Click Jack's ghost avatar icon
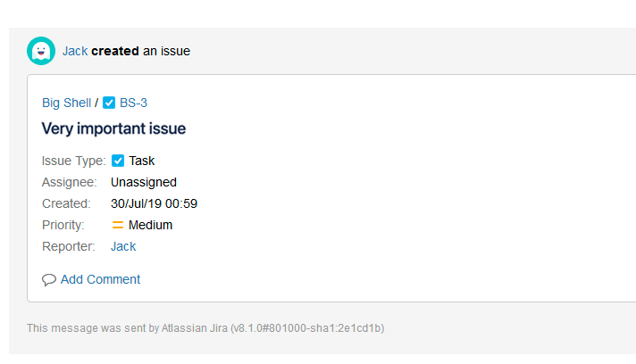 tap(41, 51)
